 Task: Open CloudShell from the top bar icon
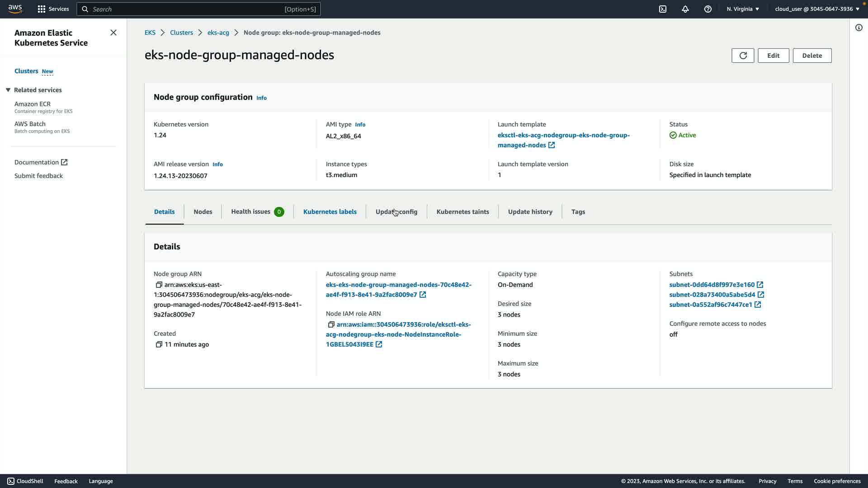click(663, 9)
